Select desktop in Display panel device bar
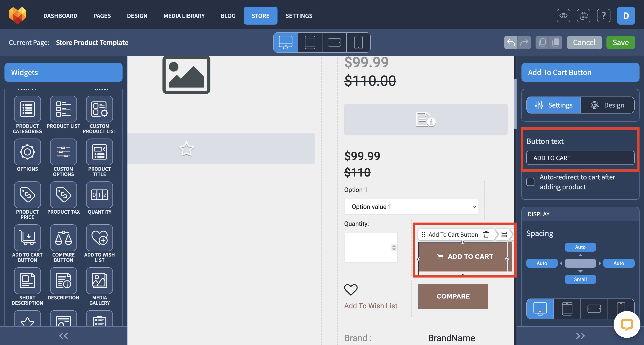644x345 pixels. tap(540, 309)
